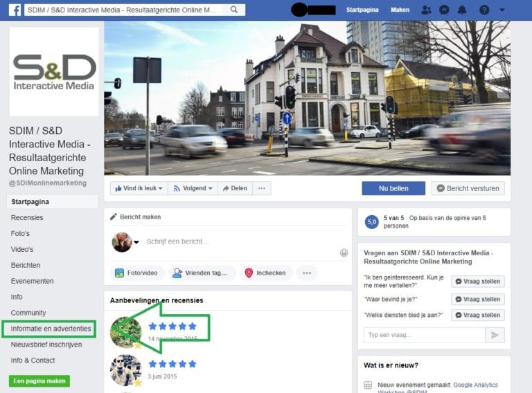Click the Facebook logo icon
The width and height of the screenshot is (532, 393).
(x=15, y=10)
